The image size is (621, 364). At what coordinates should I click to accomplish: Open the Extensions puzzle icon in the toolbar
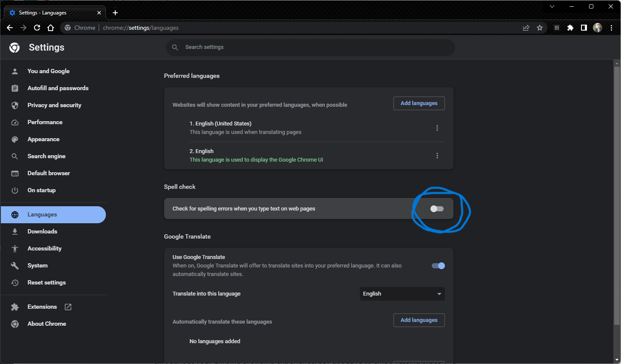pyautogui.click(x=570, y=28)
